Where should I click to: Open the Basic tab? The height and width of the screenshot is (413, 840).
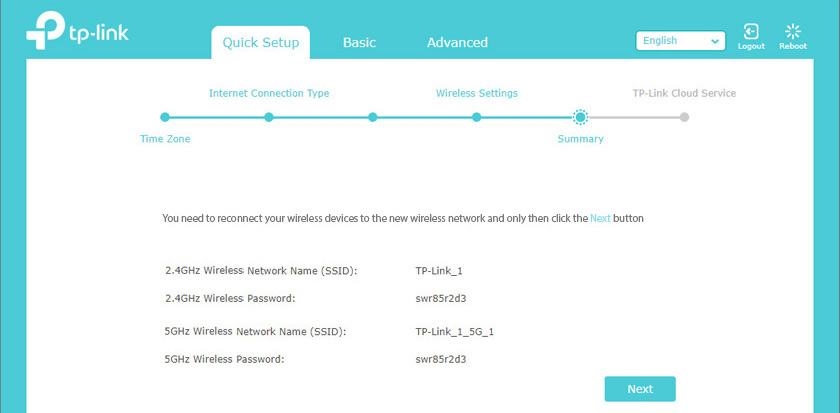tap(359, 43)
